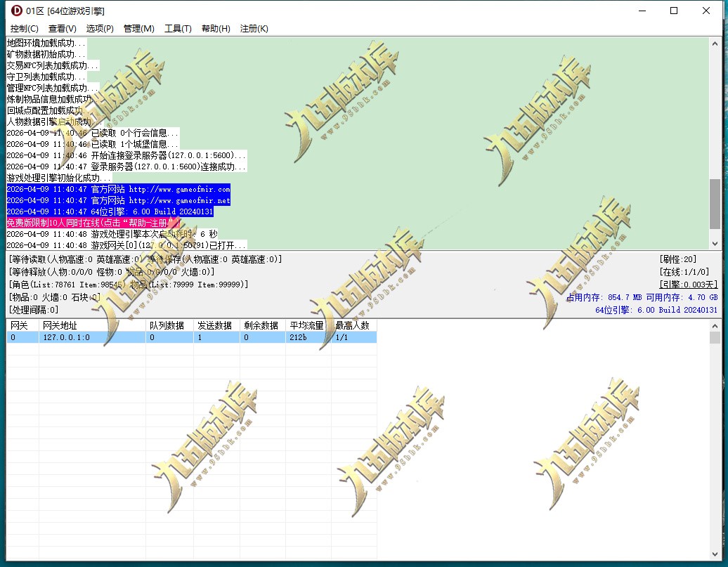Open the 注册(K) menu
Screen dimensions: 728x567
coord(254,29)
